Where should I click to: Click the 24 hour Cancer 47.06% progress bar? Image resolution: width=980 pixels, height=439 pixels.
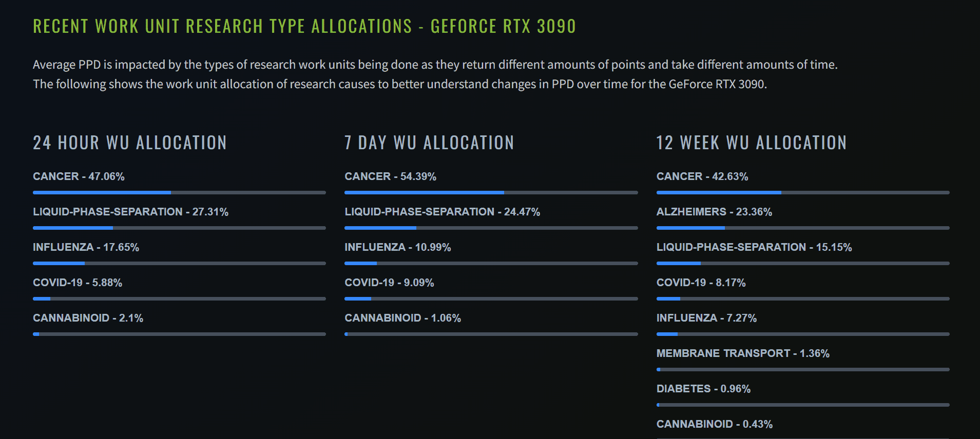179,193
